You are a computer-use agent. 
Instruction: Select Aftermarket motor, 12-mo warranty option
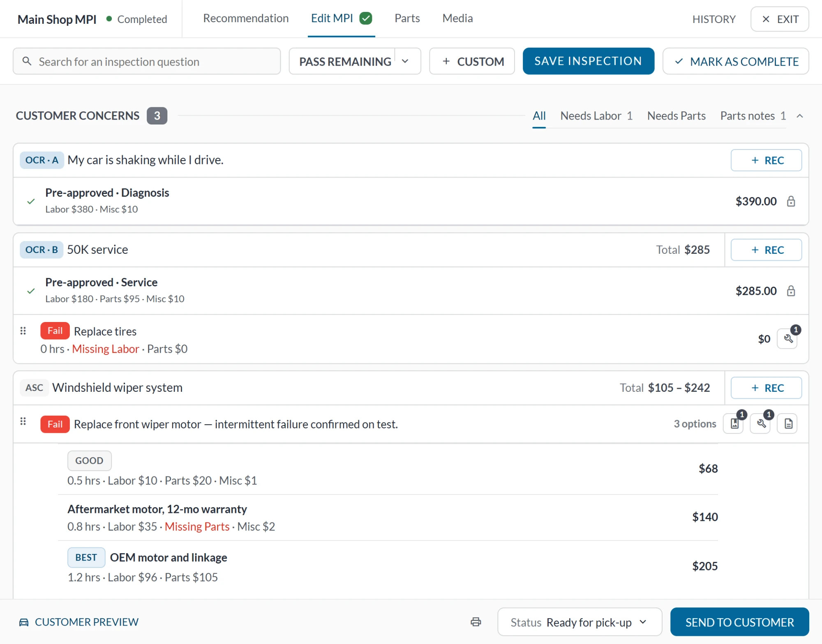click(388, 517)
